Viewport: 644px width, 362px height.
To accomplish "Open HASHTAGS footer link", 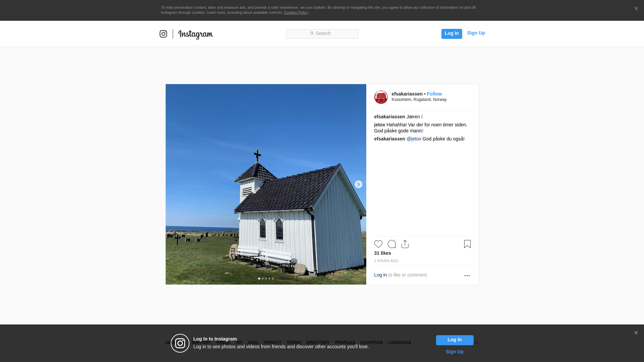I will point(371,343).
